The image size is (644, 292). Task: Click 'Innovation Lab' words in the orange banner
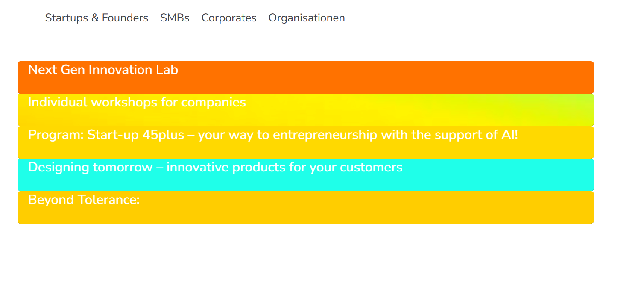click(x=133, y=70)
